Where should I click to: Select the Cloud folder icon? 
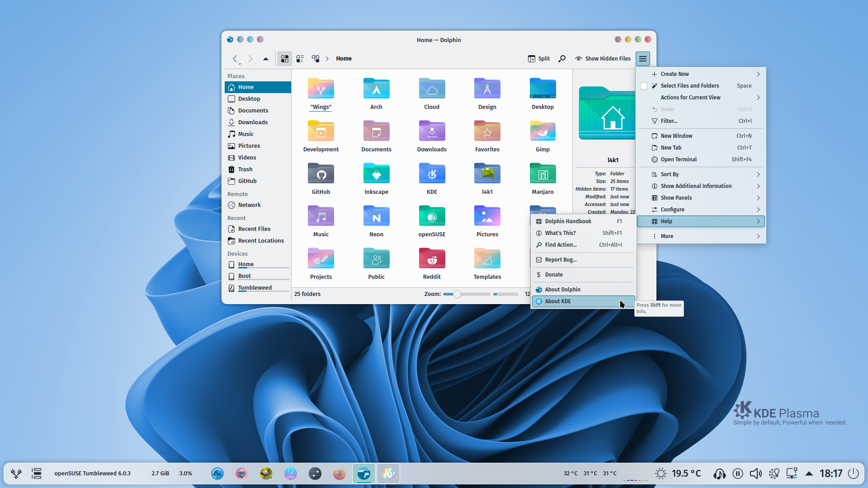click(x=432, y=89)
